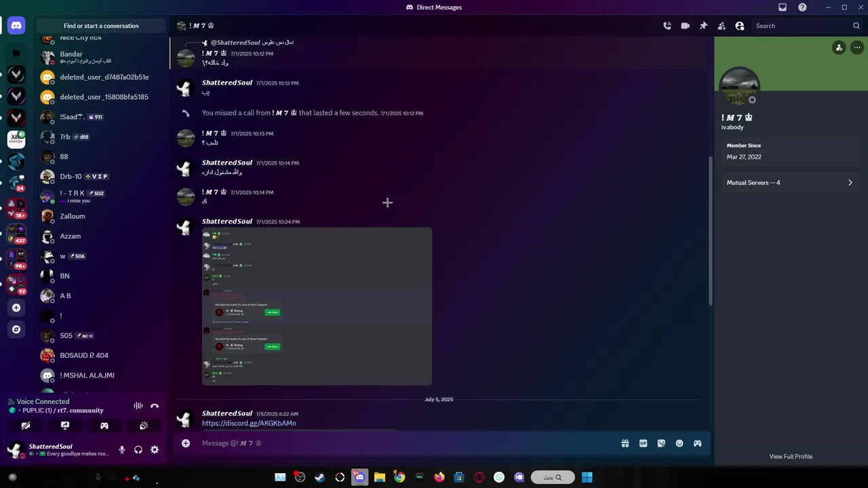The image size is (868, 488).
Task: Open the Inbox icon in title bar
Action: pyautogui.click(x=783, y=7)
